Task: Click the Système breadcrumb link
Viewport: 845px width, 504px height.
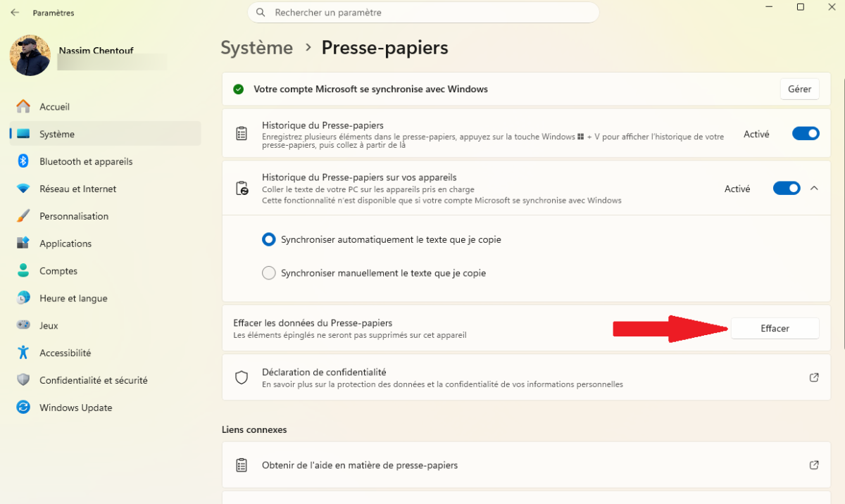Action: pos(256,48)
